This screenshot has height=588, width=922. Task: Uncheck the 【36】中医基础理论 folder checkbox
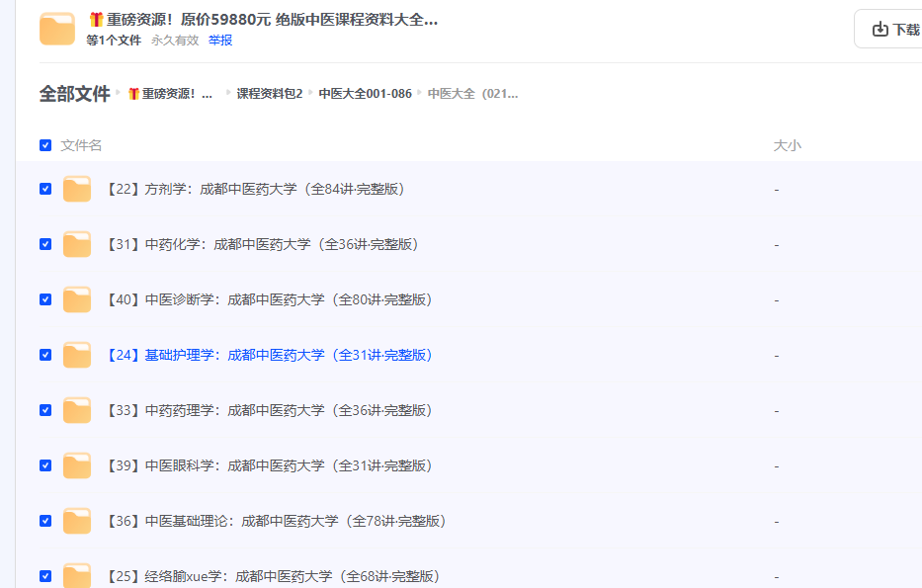point(45,521)
